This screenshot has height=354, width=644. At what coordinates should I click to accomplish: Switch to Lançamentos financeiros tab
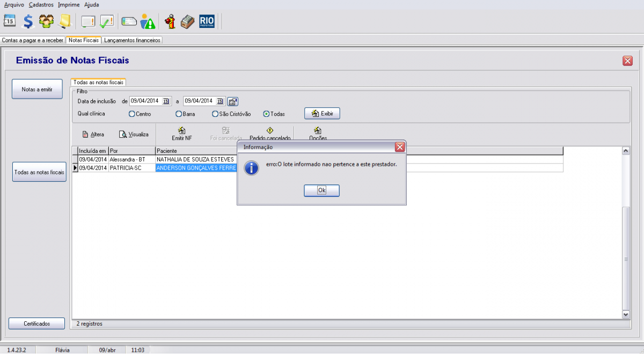132,40
